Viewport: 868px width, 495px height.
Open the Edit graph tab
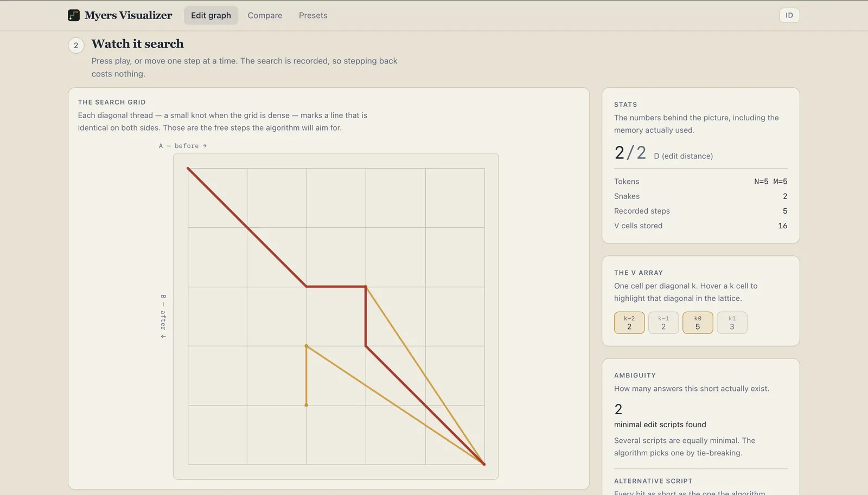tap(211, 15)
